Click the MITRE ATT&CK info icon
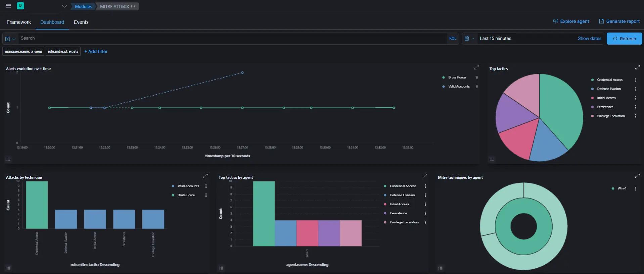 pos(133,6)
